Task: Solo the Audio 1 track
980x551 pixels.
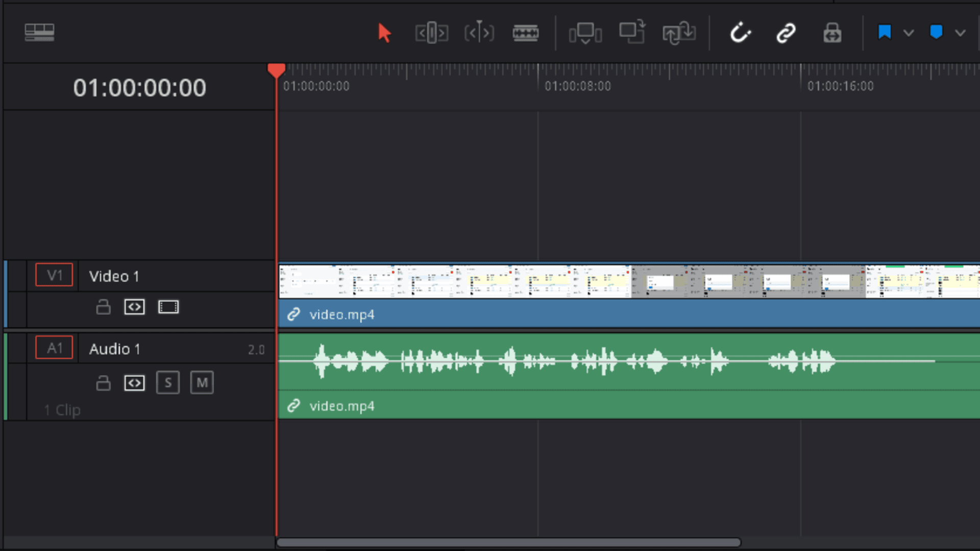Action: [168, 383]
